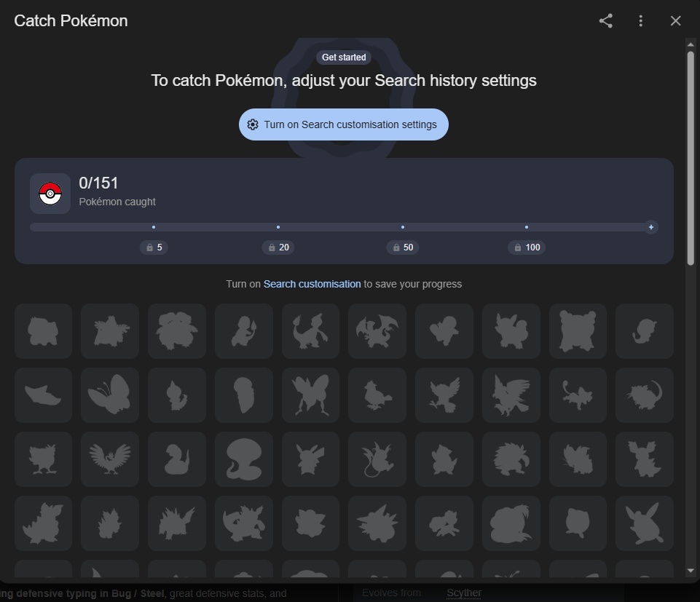
Task: Select the Bulbasaur silhouette tile
Action: point(43,331)
